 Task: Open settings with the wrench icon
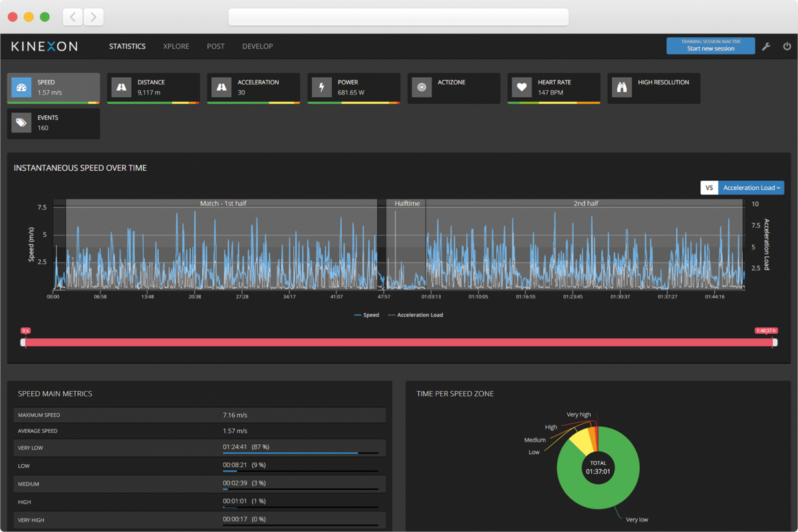(766, 47)
